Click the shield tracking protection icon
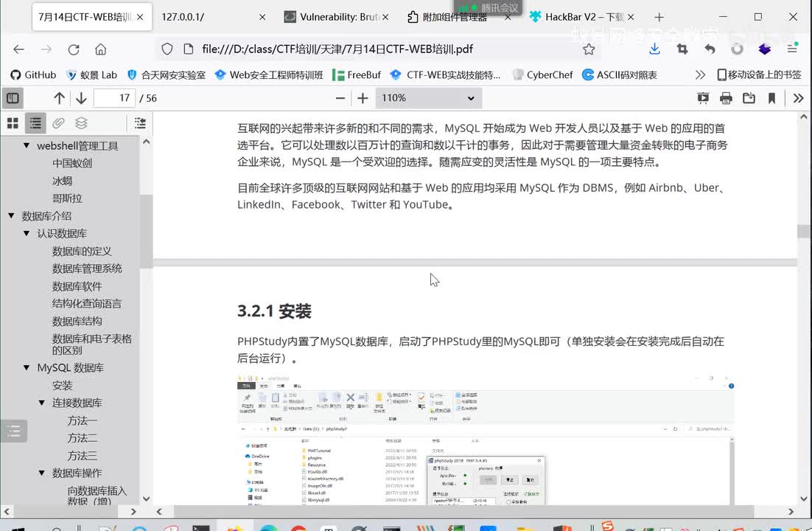The image size is (812, 531). pyautogui.click(x=167, y=49)
